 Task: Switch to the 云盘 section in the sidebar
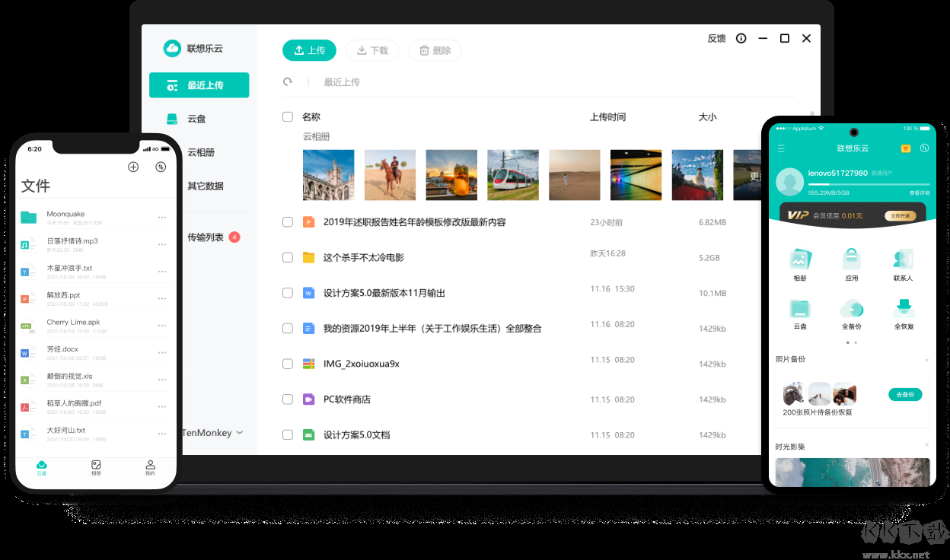tap(196, 118)
